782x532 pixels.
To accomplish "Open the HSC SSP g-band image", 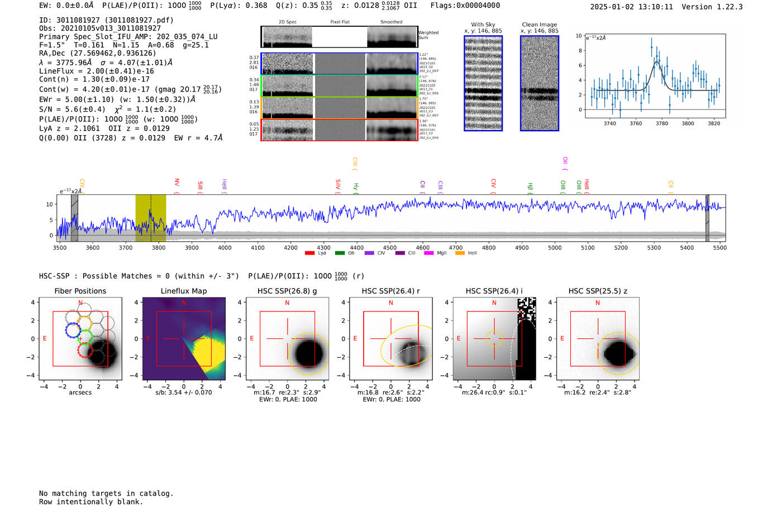I will coord(288,339).
